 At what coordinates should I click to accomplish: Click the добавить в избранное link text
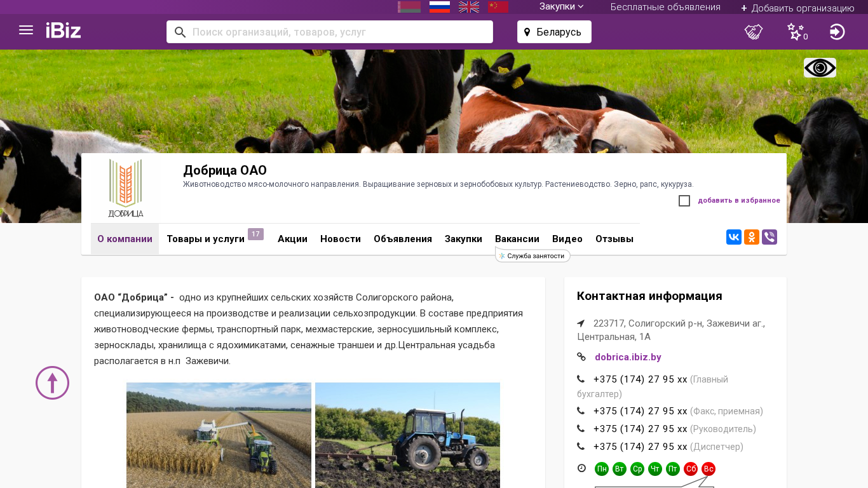click(739, 201)
